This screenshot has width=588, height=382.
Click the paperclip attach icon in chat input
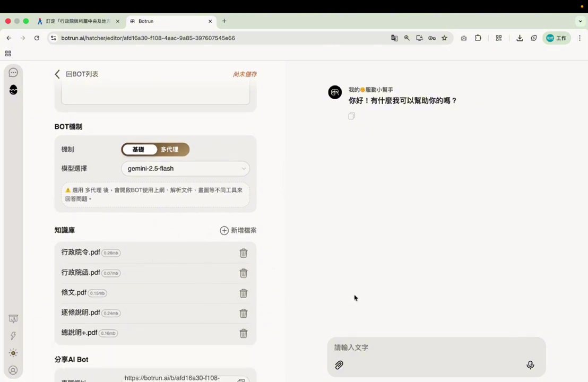tap(339, 364)
